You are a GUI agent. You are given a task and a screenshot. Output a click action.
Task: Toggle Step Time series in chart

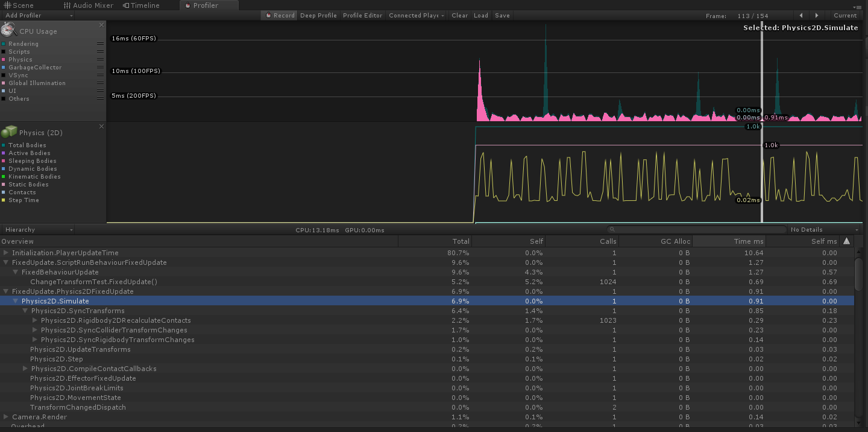tap(4, 200)
